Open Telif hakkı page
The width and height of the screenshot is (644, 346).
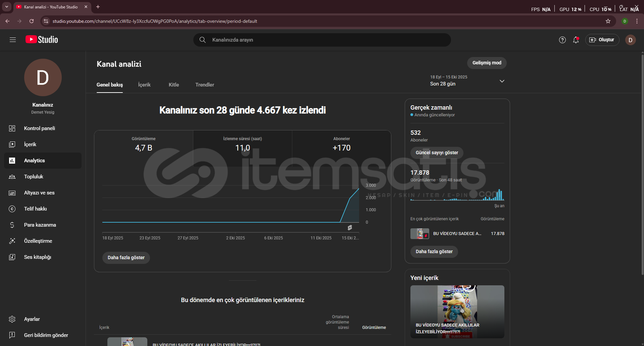click(x=43, y=209)
